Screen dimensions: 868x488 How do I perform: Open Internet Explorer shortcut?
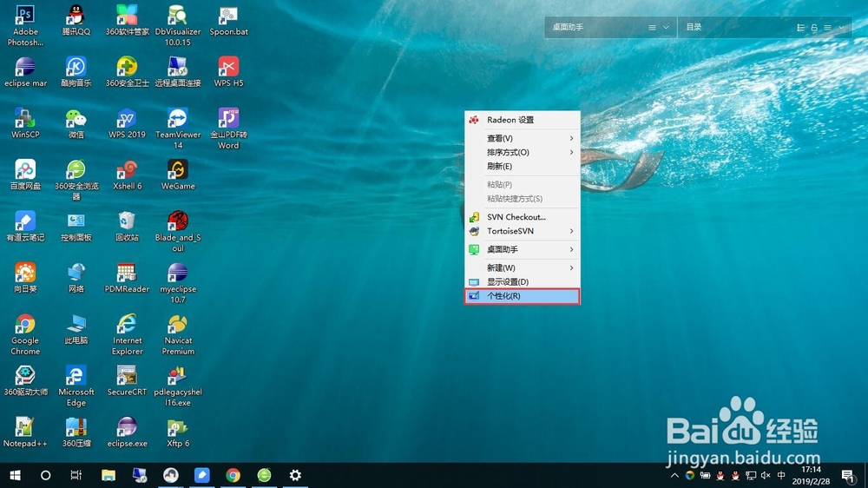click(x=127, y=334)
